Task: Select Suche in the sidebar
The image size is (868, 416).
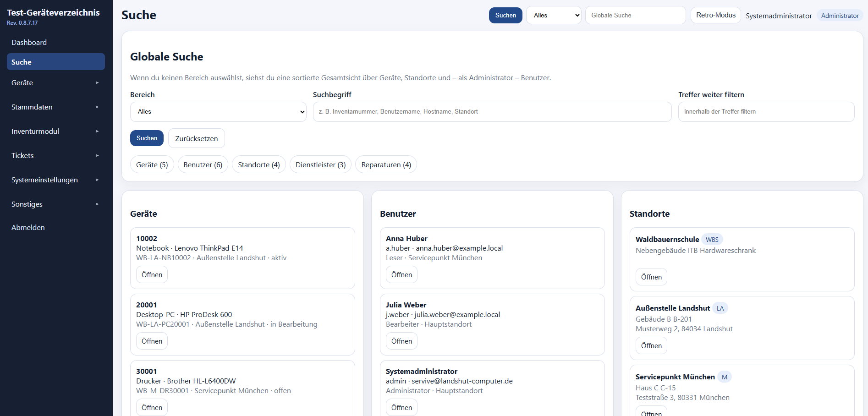Action: [56, 62]
